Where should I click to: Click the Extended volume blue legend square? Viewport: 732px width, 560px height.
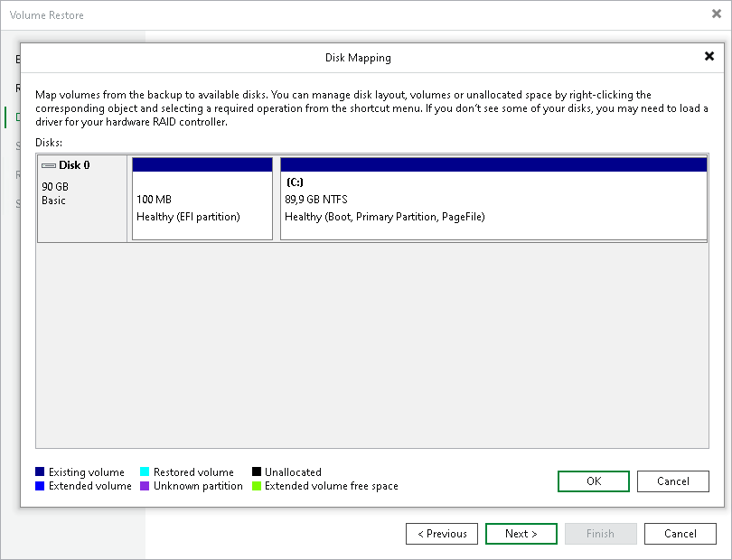pos(40,485)
